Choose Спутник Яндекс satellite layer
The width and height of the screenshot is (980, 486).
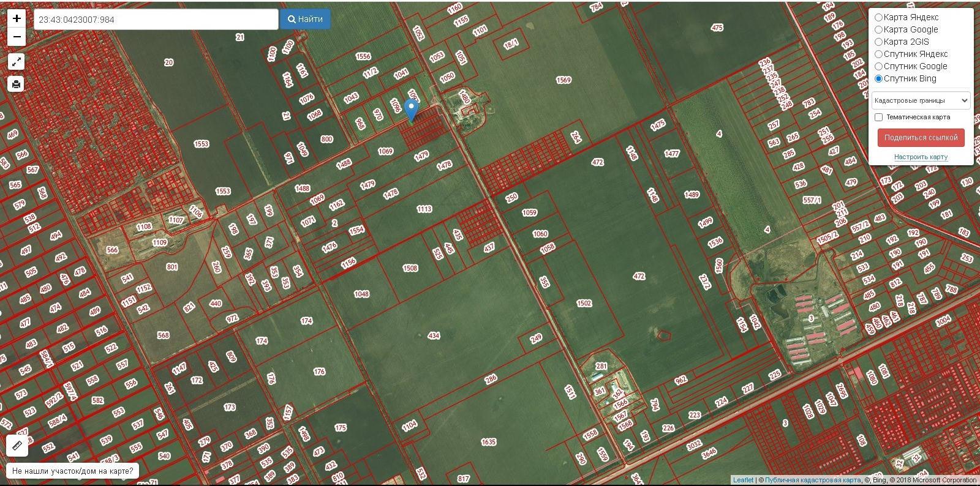878,54
